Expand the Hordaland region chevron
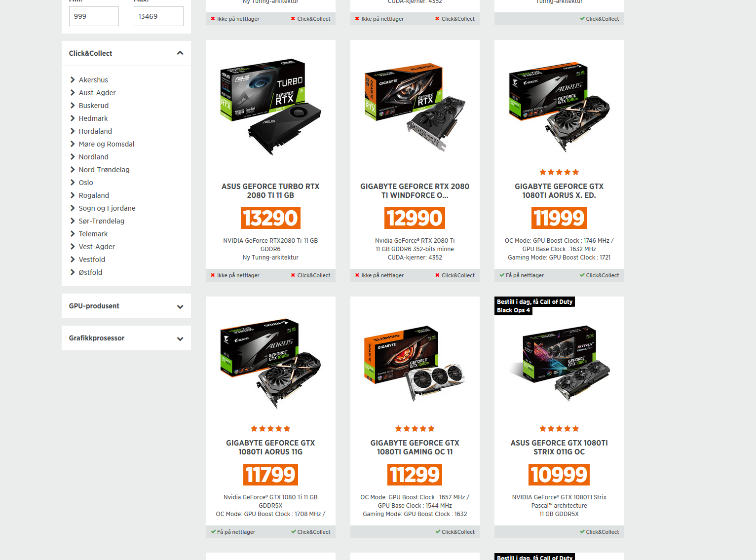Screen dimensions: 756x560 73,131
